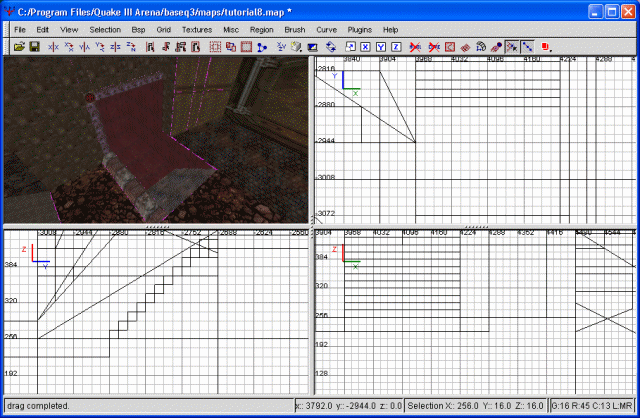
Task: Change views with the XY/Z icon
Action: pyautogui.click(x=281, y=47)
